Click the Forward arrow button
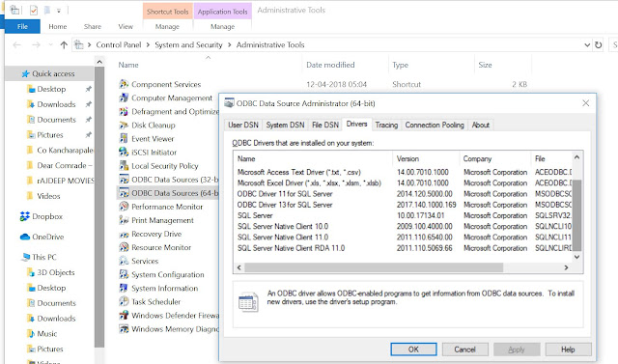 coord(36,45)
